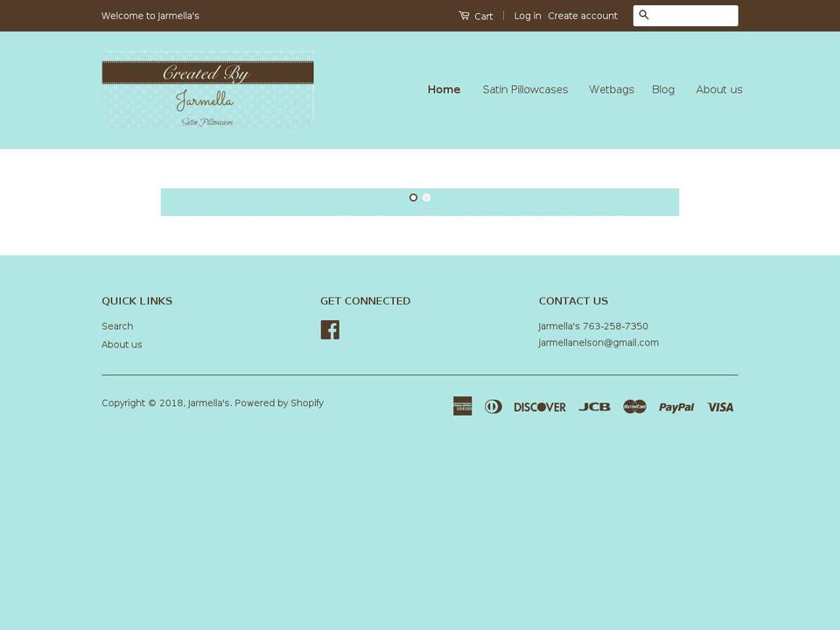
Task: Click the Discover payment icon
Action: pos(540,407)
